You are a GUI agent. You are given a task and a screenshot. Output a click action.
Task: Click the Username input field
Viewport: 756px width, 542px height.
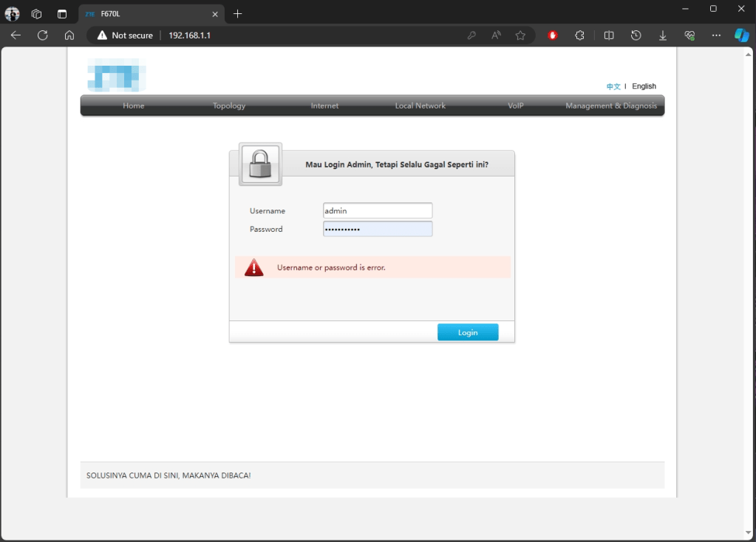point(377,210)
